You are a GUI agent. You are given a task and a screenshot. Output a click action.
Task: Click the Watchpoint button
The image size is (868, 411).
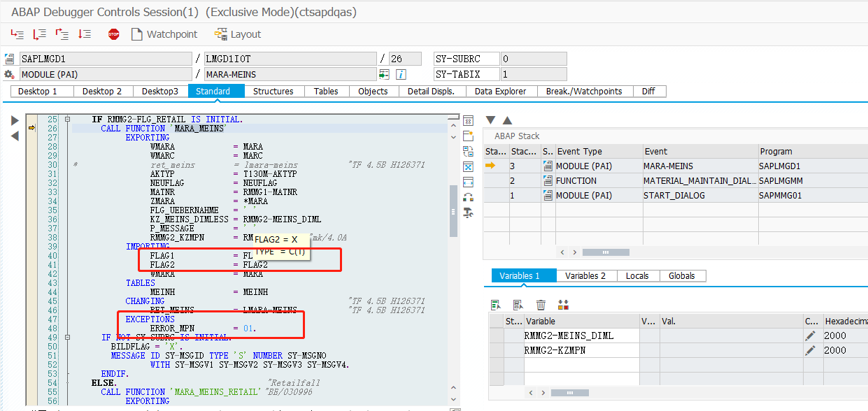pos(164,34)
